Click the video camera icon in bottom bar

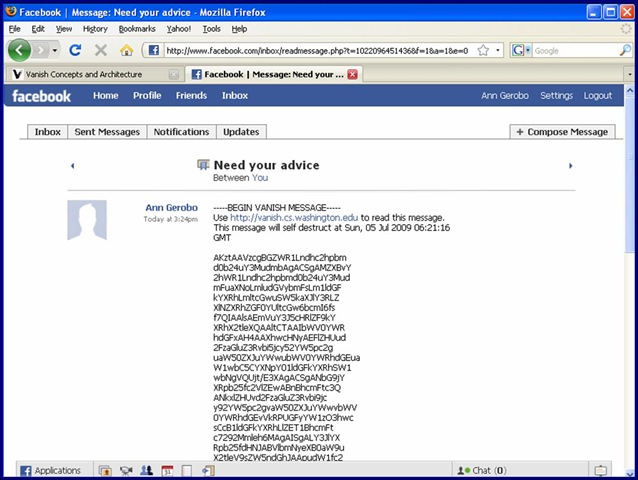click(x=126, y=471)
